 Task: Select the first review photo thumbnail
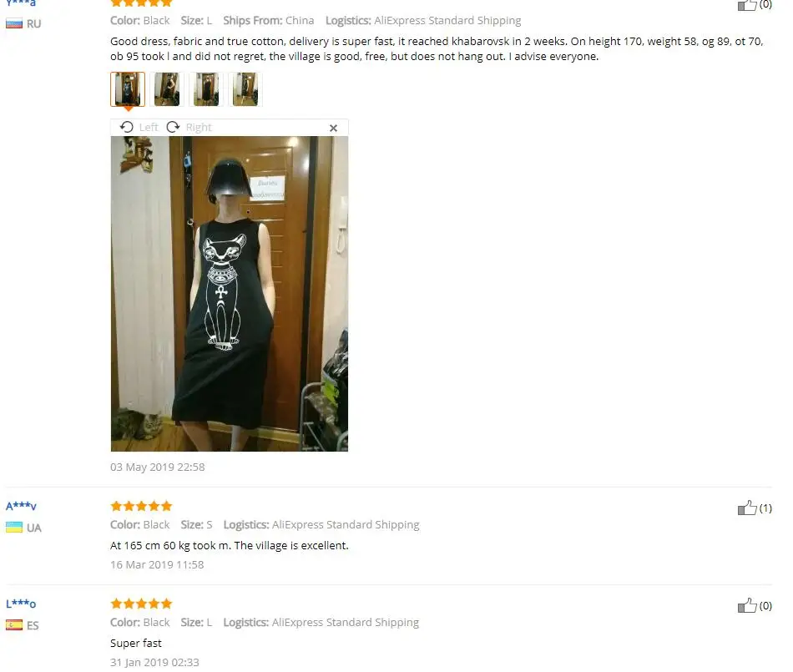click(128, 89)
